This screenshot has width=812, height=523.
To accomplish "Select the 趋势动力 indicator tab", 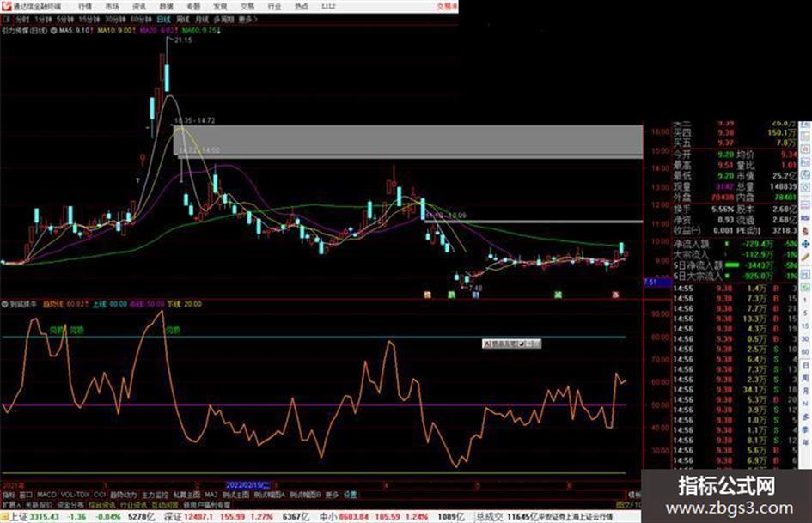I will [123, 495].
